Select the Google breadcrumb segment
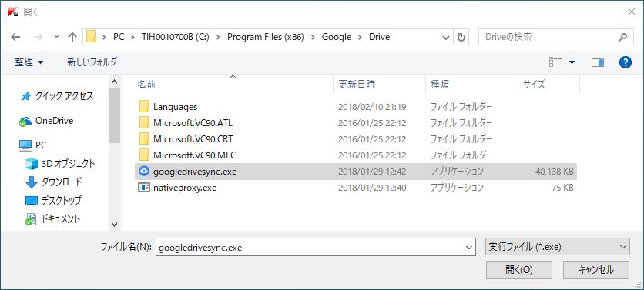The image size is (644, 290). tap(337, 38)
